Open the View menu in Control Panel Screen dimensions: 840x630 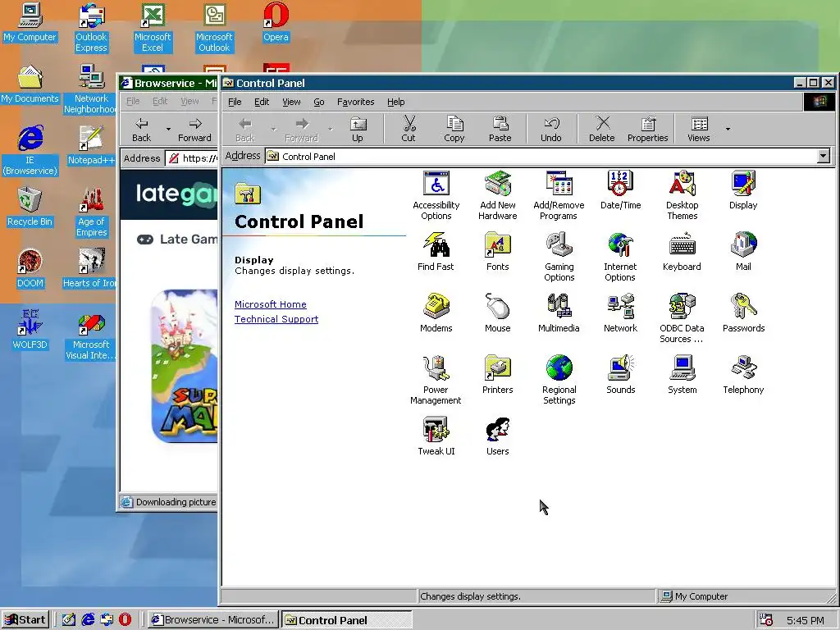[291, 102]
